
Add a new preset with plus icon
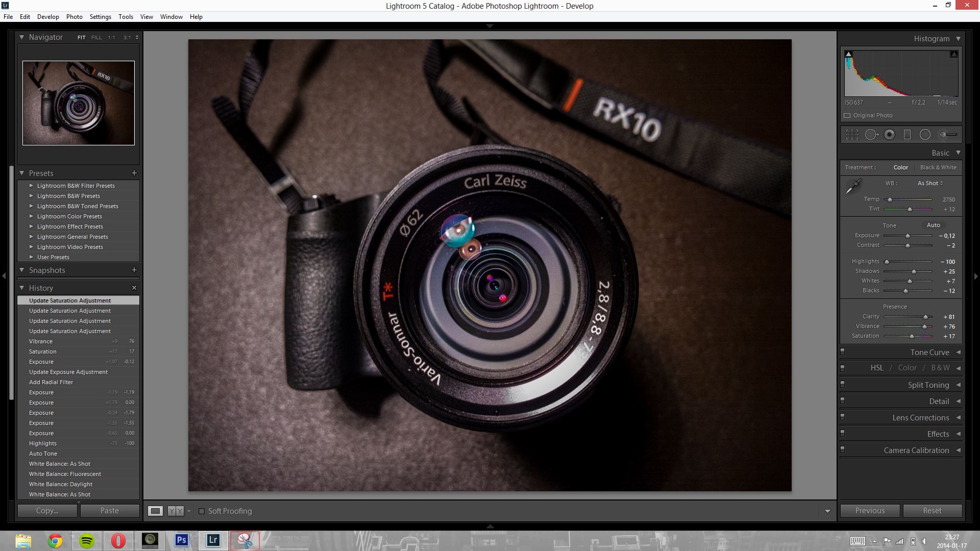click(x=134, y=173)
